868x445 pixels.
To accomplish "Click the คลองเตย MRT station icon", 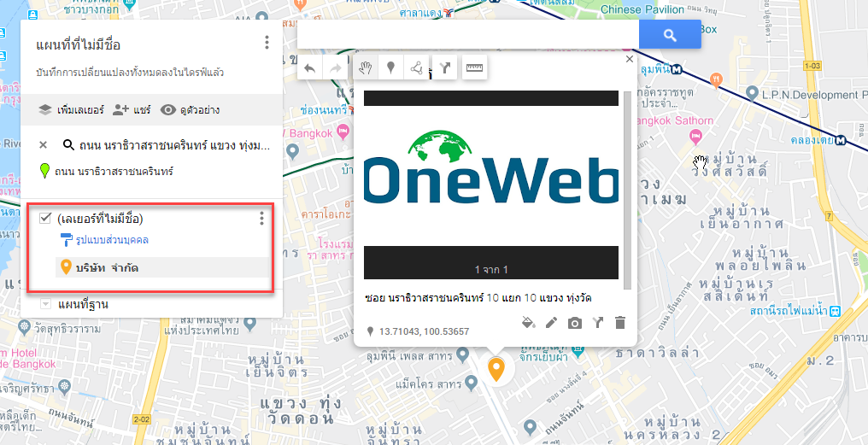I will coord(842,140).
